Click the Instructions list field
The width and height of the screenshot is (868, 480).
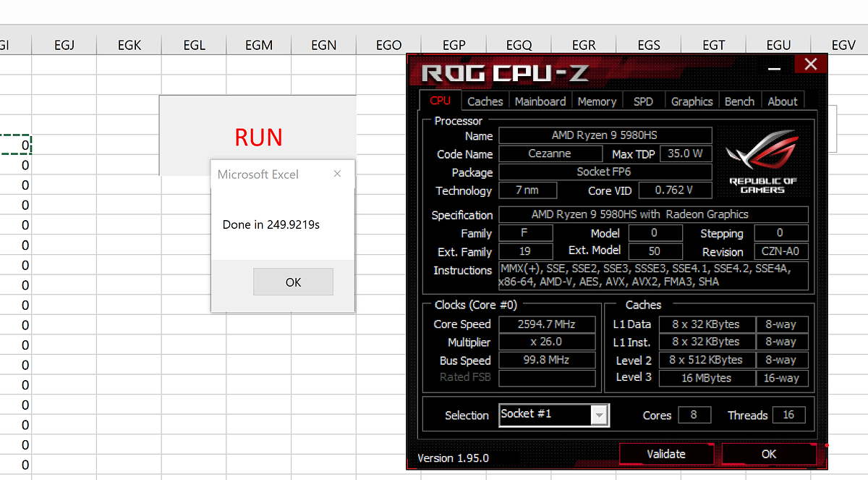653,276
